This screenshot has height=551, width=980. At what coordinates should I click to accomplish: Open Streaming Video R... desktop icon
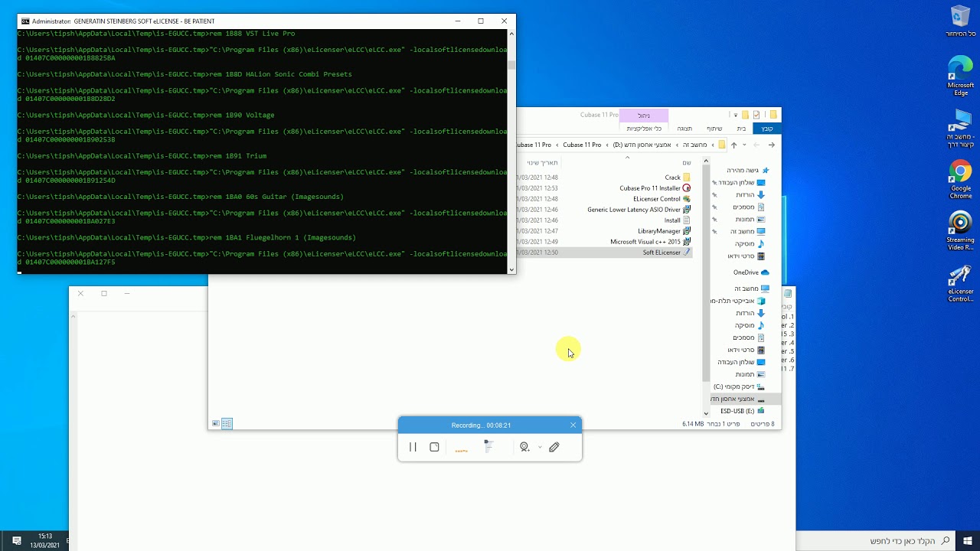[960, 232]
